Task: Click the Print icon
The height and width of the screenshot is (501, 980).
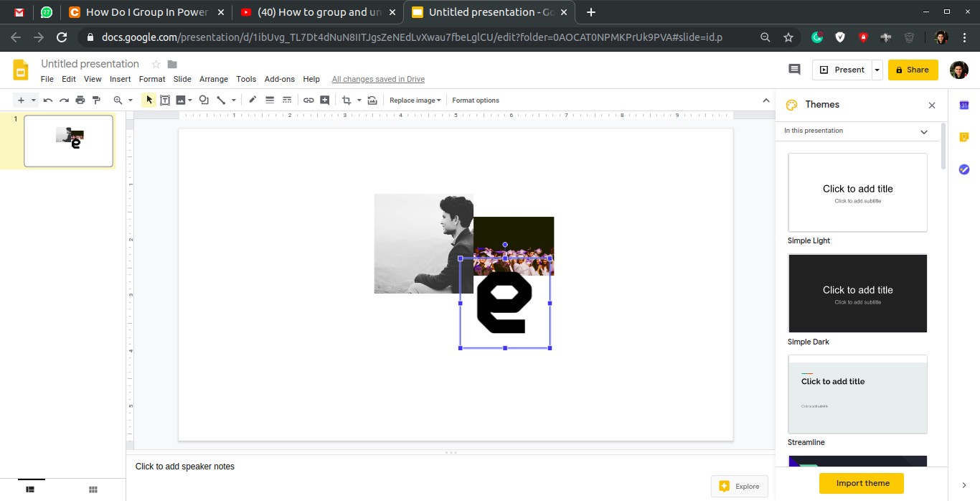Action: point(80,100)
